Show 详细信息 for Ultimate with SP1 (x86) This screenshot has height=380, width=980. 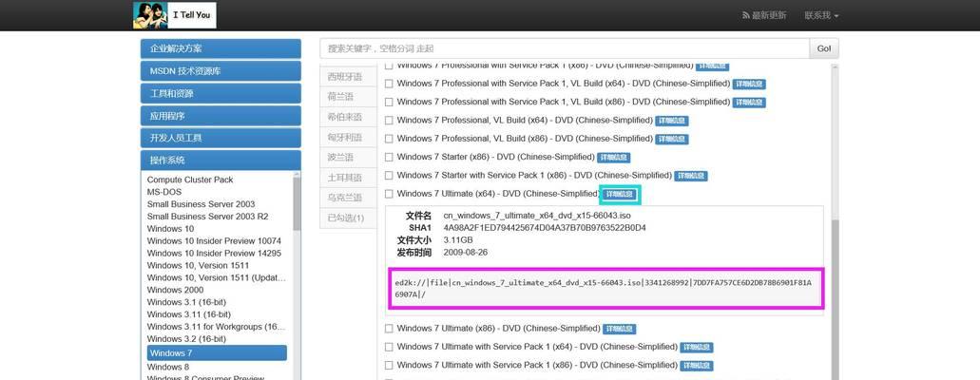tap(697, 366)
